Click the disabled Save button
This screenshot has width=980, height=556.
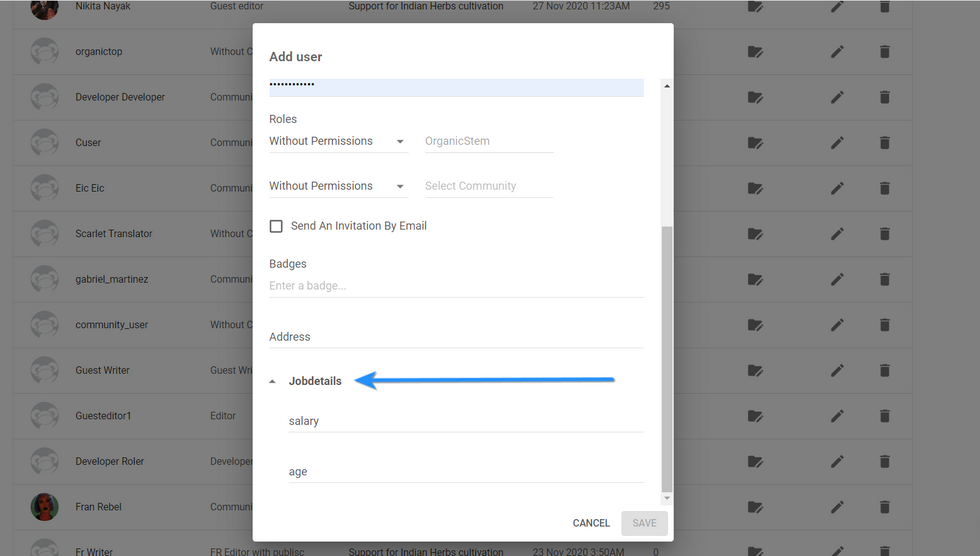click(644, 523)
